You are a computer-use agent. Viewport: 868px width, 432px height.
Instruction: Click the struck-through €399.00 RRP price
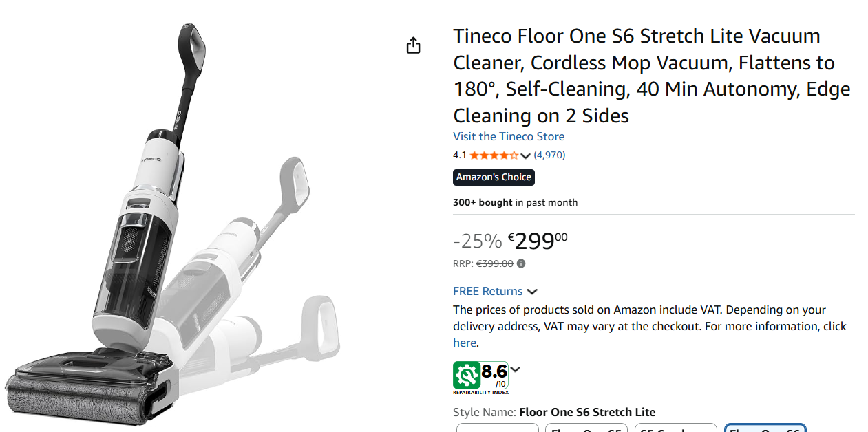pos(495,263)
